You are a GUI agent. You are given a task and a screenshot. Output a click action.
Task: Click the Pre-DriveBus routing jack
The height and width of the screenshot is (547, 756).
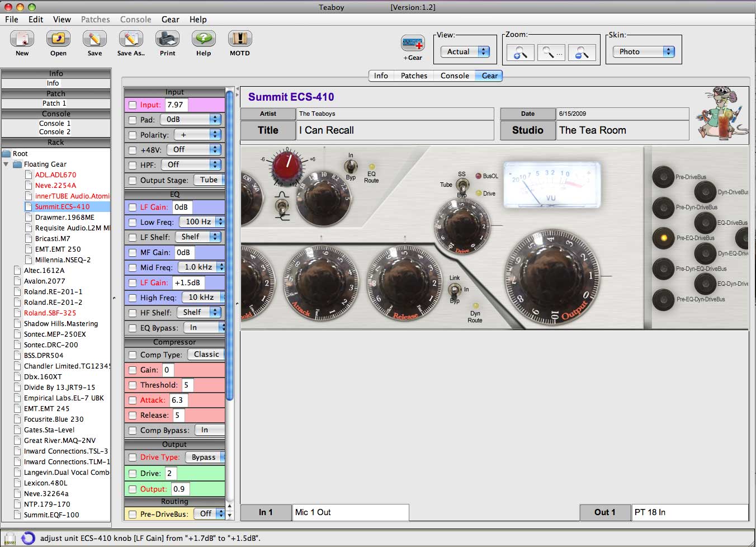coord(663,177)
